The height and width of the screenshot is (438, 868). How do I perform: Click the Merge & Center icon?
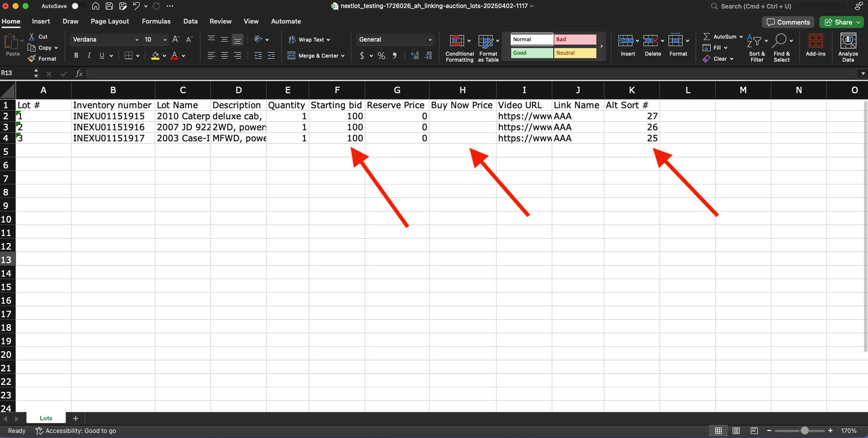pos(291,56)
